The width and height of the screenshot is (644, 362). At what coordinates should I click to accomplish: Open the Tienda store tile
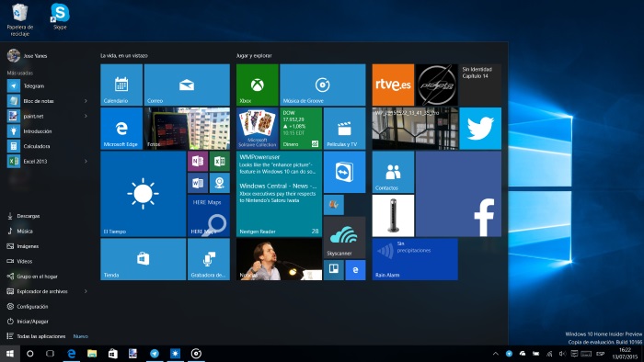point(143,259)
